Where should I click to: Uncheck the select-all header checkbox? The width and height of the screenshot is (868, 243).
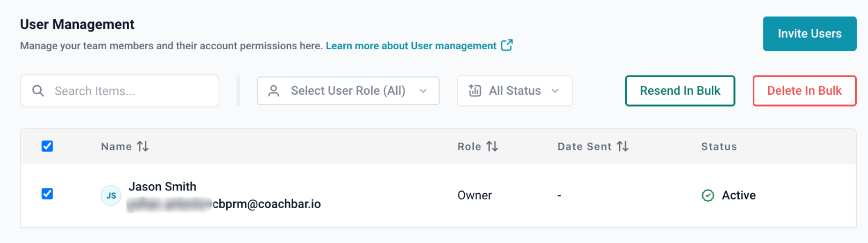[47, 146]
